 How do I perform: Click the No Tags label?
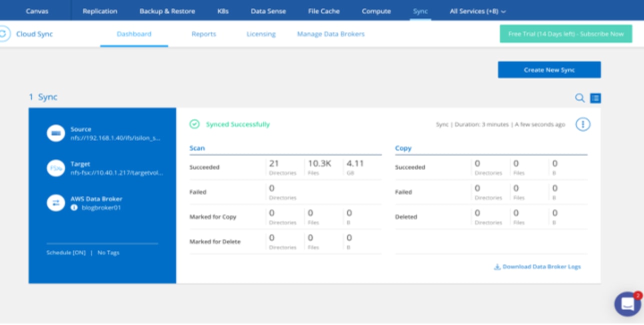(x=108, y=252)
